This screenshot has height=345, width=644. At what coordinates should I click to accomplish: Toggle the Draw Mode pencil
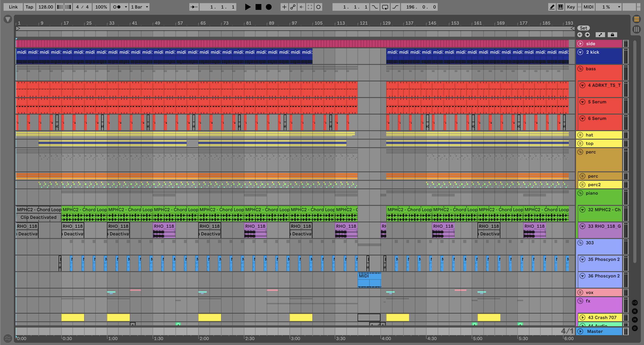tap(552, 7)
